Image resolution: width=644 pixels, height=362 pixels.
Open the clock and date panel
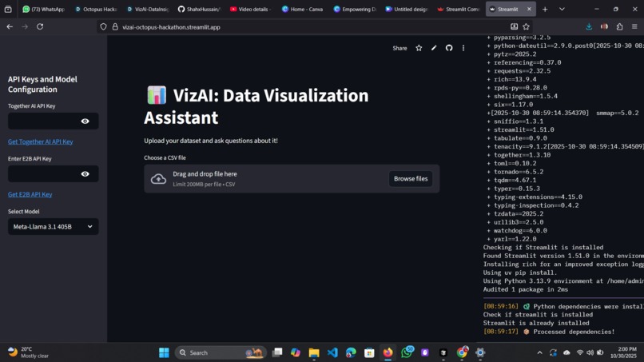[623, 352]
